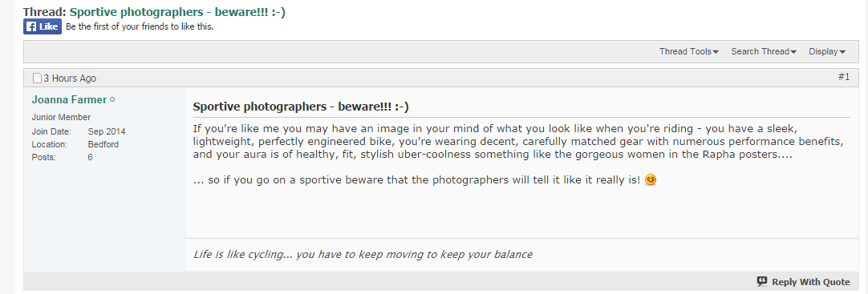Click the Facebook Like button
The height and width of the screenshot is (294, 868).
pos(42,26)
